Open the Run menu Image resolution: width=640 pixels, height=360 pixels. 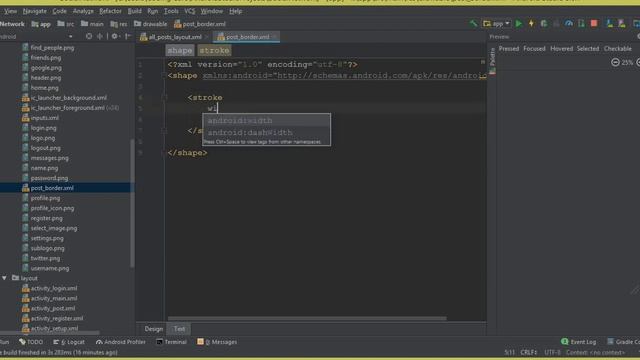[153, 11]
